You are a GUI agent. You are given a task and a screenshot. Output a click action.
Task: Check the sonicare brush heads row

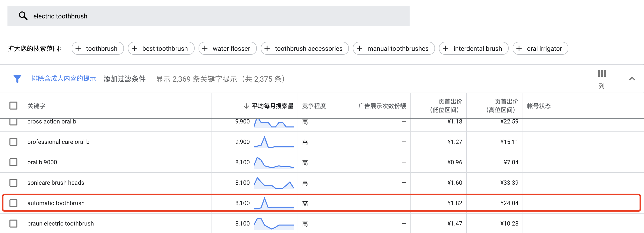pos(13,183)
